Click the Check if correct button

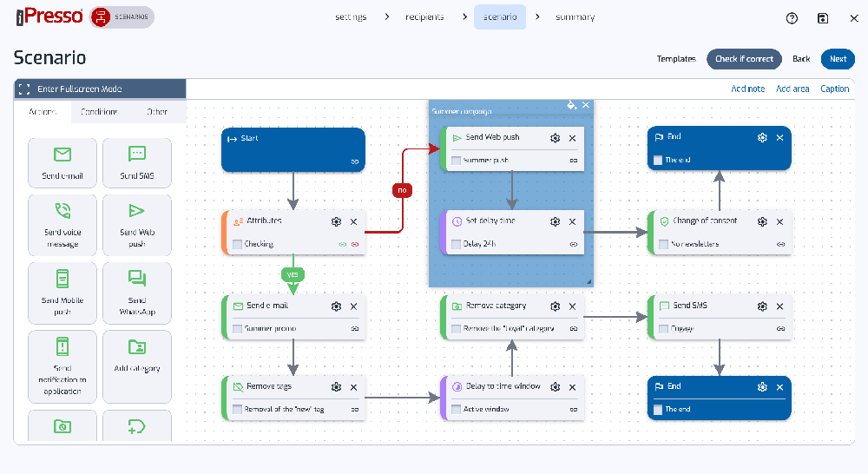point(744,59)
